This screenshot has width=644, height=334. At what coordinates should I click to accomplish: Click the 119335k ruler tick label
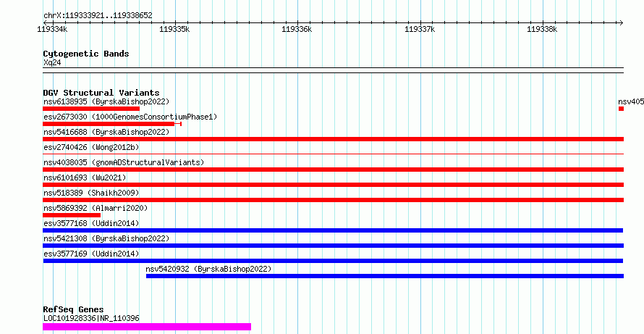coord(174,29)
